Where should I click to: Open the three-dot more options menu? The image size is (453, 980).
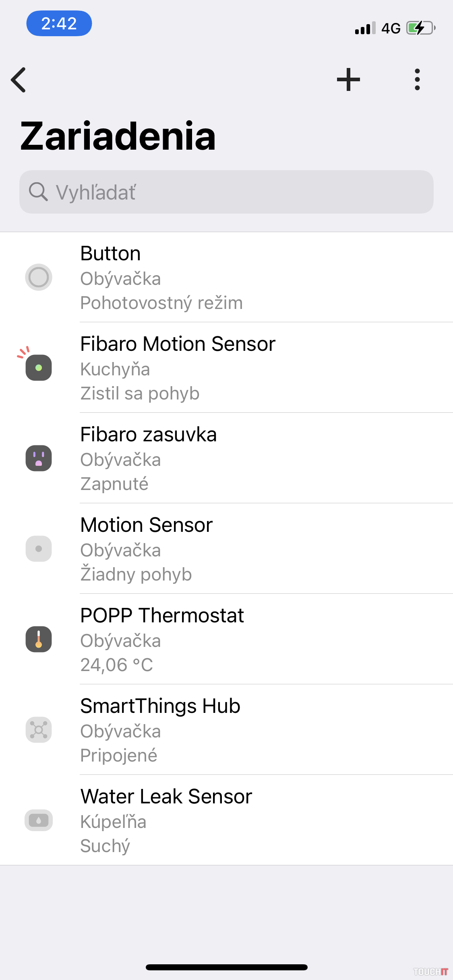[417, 80]
